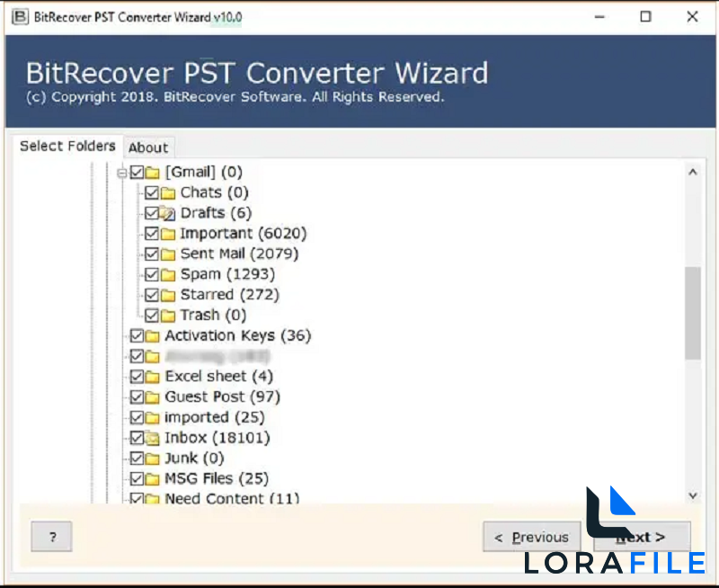Image resolution: width=719 pixels, height=588 pixels.
Task: Select the "Chats (0)" label
Action: pyautogui.click(x=214, y=192)
